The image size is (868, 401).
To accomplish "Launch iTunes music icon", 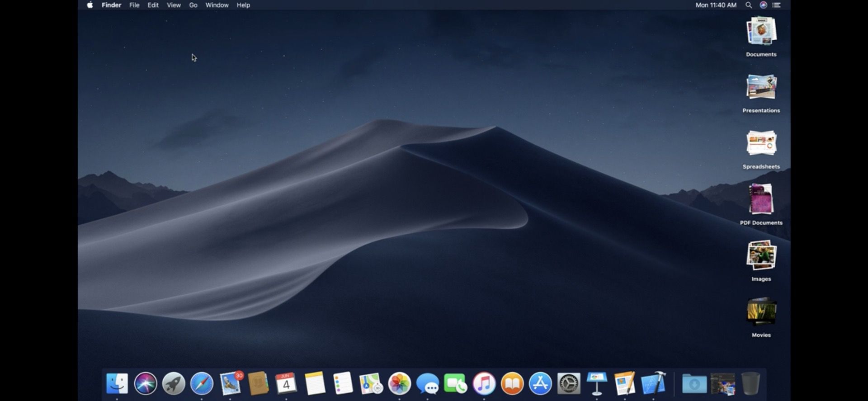I will (484, 383).
